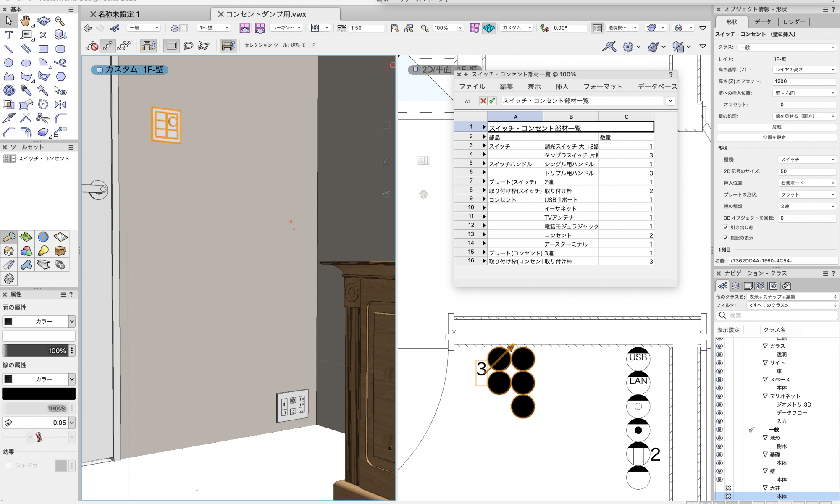
Task: Select the Spiral tool
Action: pyautogui.click(x=9, y=90)
